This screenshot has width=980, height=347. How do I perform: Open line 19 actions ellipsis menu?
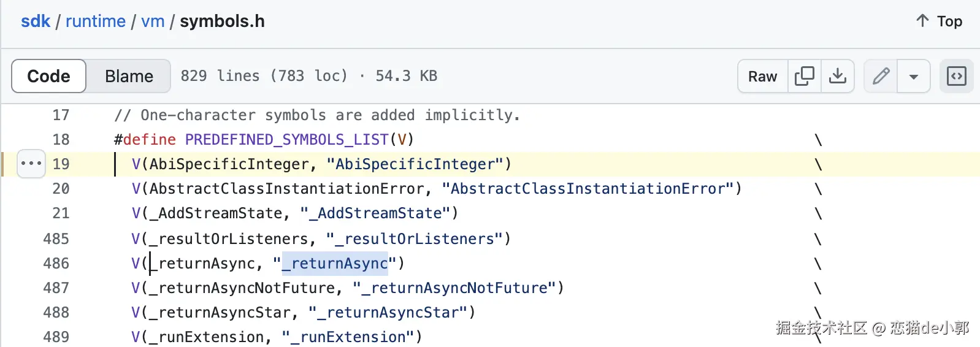tap(31, 164)
